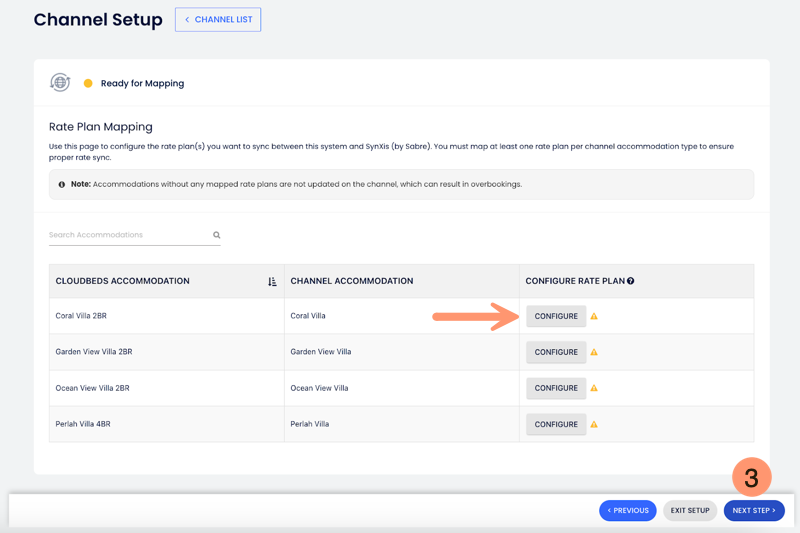This screenshot has width=800, height=533.
Task: Configure rate plan for Ocean View Villa 2BR
Action: (x=556, y=388)
